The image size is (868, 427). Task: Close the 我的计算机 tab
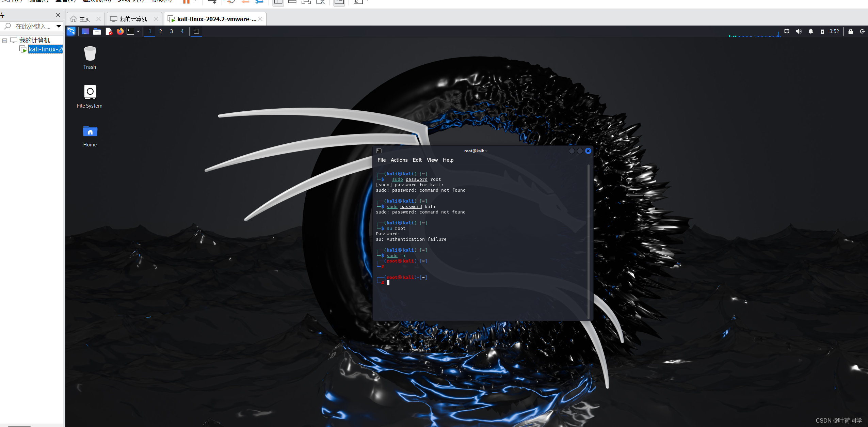point(156,19)
